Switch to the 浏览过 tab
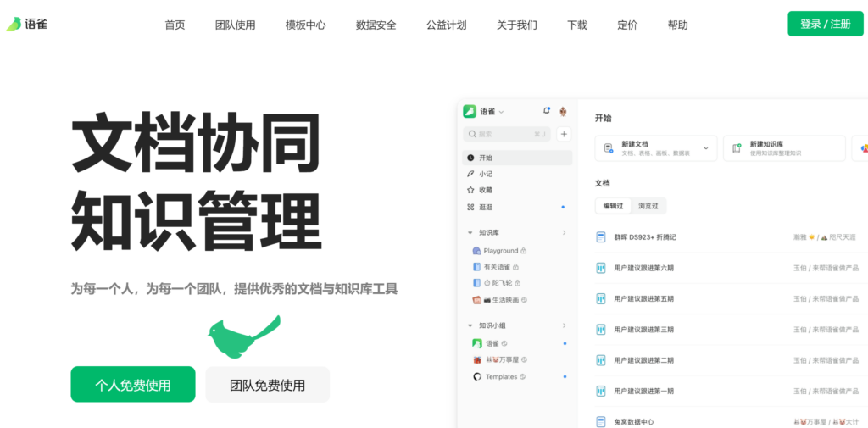The height and width of the screenshot is (428, 868). coord(648,206)
